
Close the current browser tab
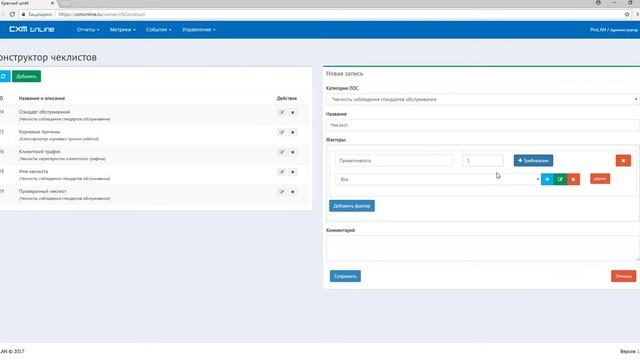[x=52, y=3]
